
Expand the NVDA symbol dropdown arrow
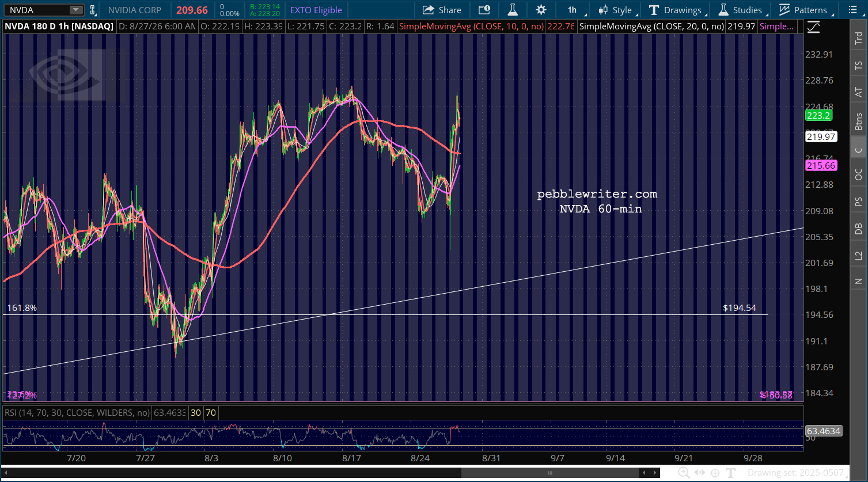pos(76,10)
